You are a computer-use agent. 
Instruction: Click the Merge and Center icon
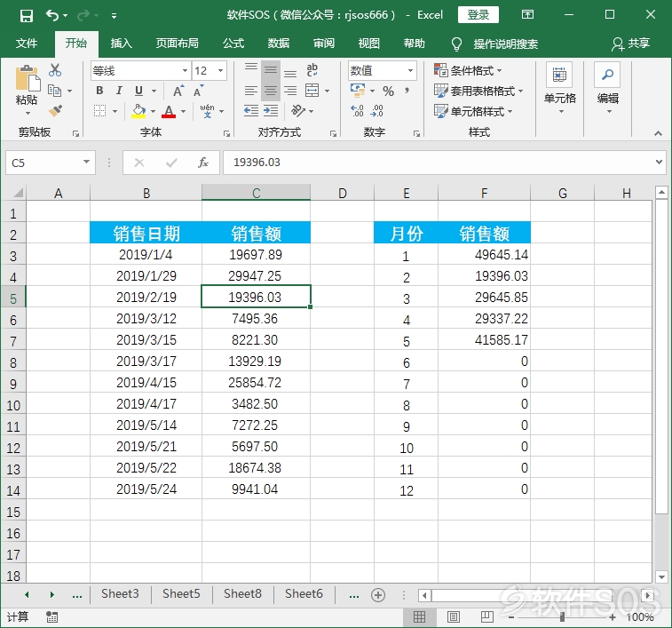312,91
